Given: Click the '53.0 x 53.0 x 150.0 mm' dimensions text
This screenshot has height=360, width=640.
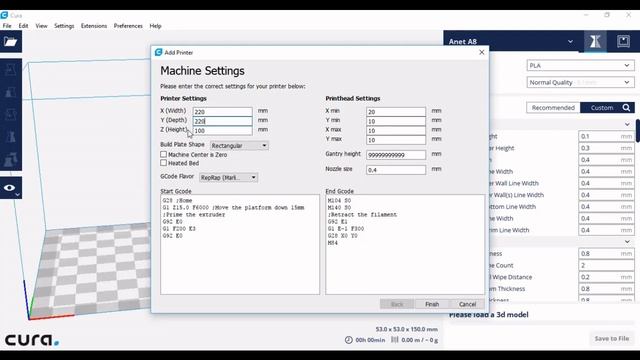Looking at the screenshot, I should (407, 329).
